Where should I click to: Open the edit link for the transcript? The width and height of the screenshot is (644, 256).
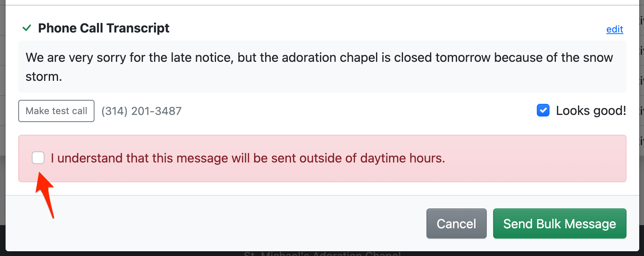[614, 29]
